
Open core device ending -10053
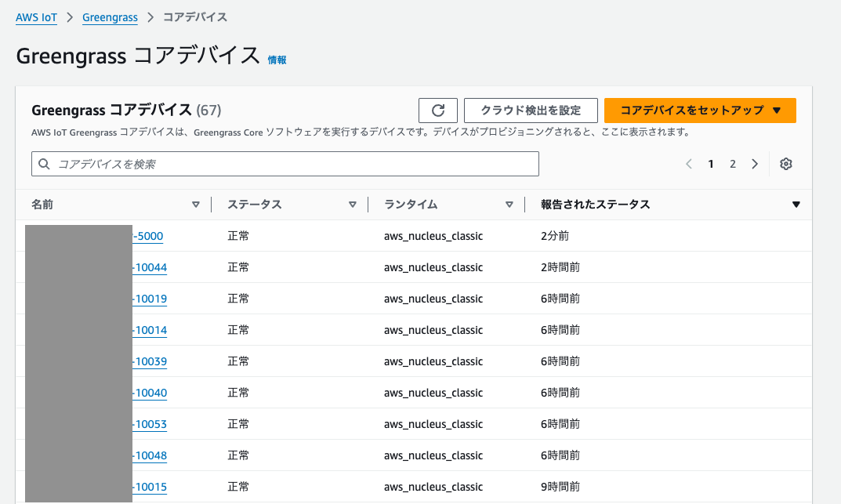pyautogui.click(x=150, y=424)
